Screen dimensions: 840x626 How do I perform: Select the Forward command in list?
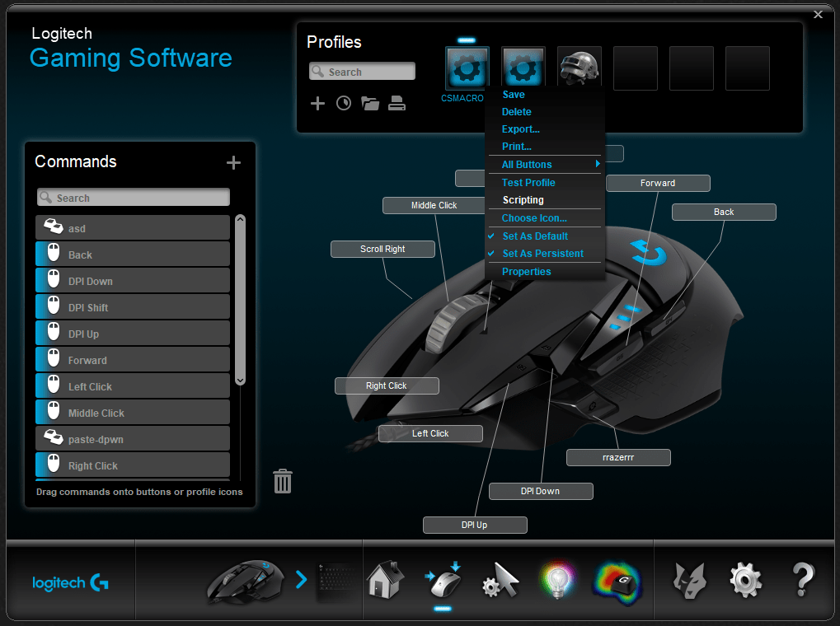coord(133,360)
